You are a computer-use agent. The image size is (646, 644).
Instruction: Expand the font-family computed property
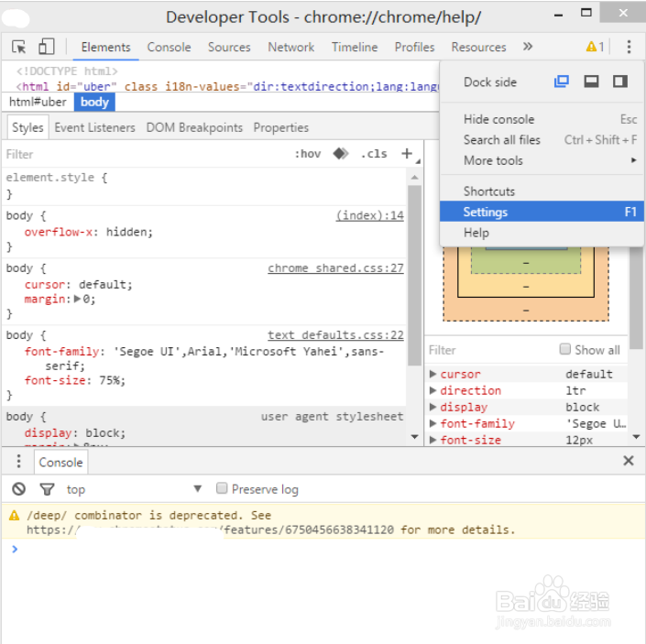(x=432, y=423)
